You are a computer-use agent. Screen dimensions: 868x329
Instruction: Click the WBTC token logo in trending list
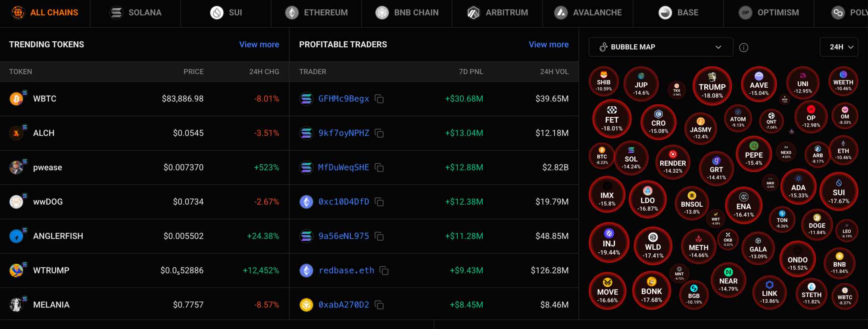(x=16, y=99)
